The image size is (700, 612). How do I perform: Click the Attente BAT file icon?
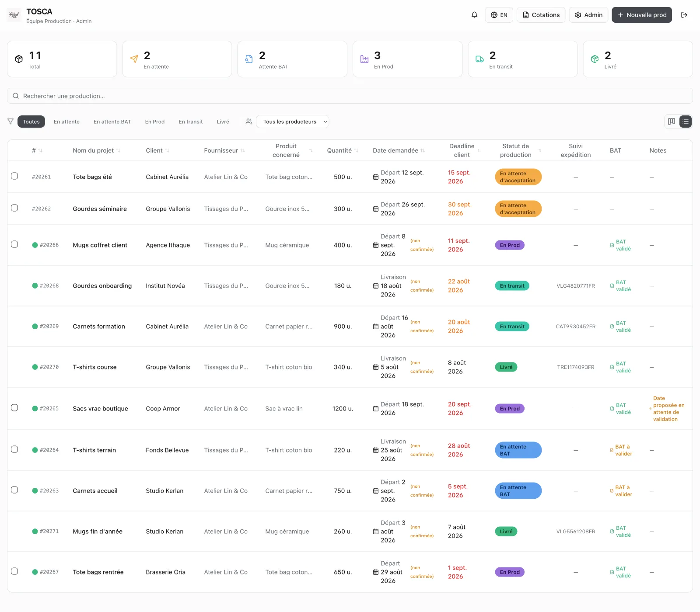[249, 59]
